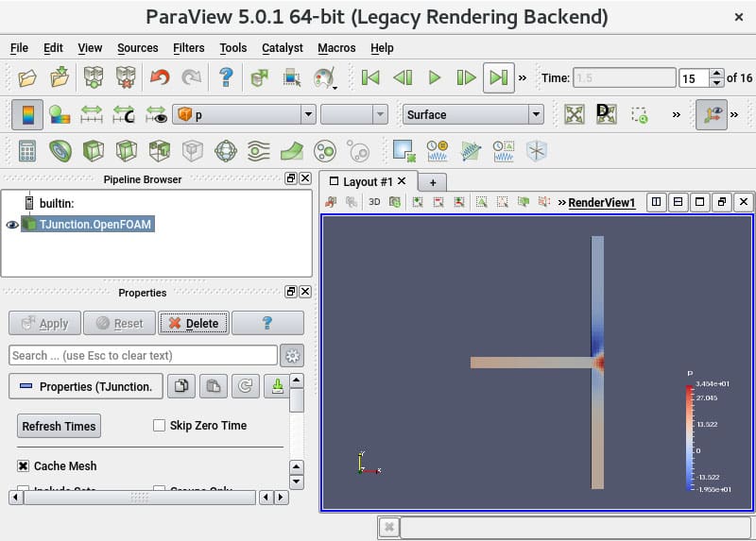Apply the Contour filter
Image resolution: width=756 pixels, height=541 pixels.
pos(60,151)
